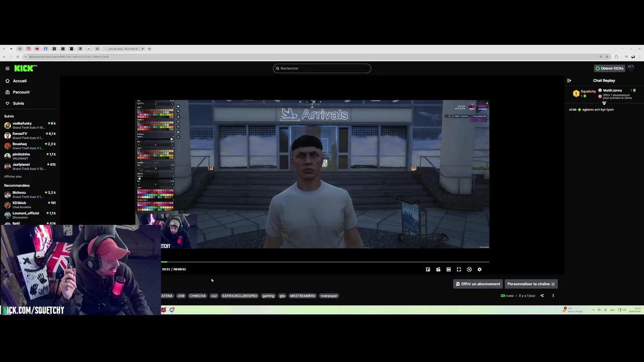Click egiorm chat message username
The height and width of the screenshot is (362, 644).
[x=588, y=110]
